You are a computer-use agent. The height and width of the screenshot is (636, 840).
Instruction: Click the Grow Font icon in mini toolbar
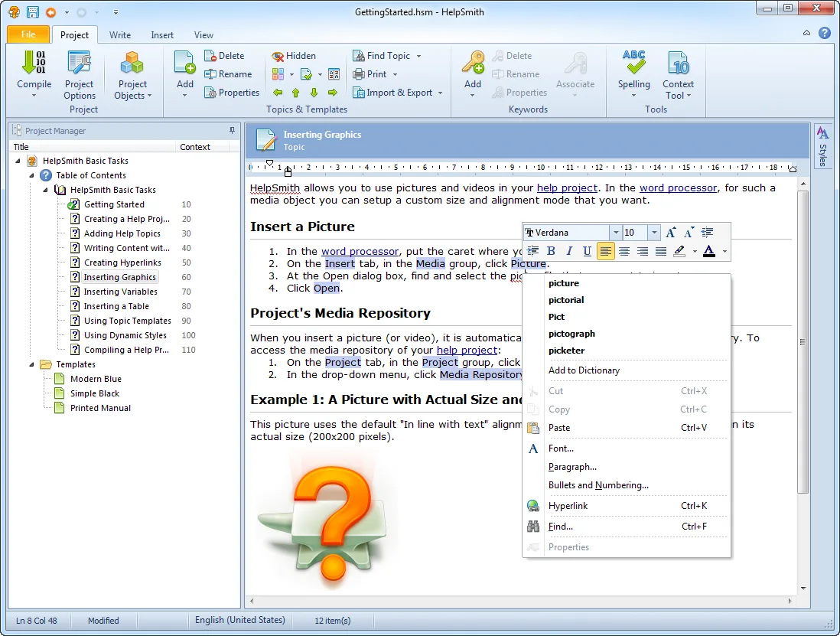pos(671,233)
